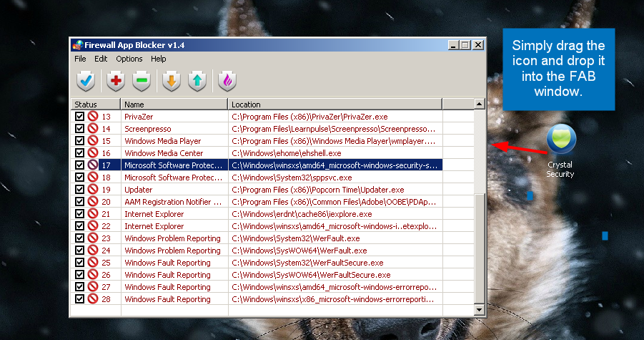
Task: Uncheck the PrivaZer rule checkbox
Action: (x=79, y=117)
